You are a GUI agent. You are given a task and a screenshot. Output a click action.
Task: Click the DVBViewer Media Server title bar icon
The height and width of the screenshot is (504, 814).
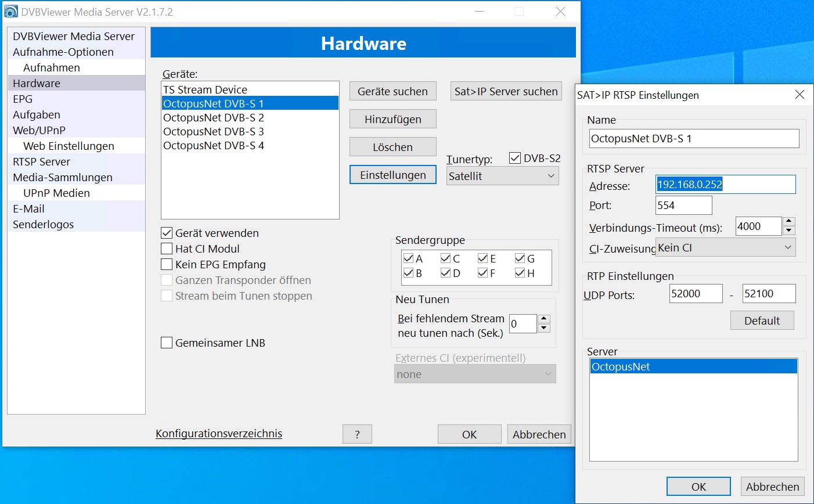tap(11, 12)
